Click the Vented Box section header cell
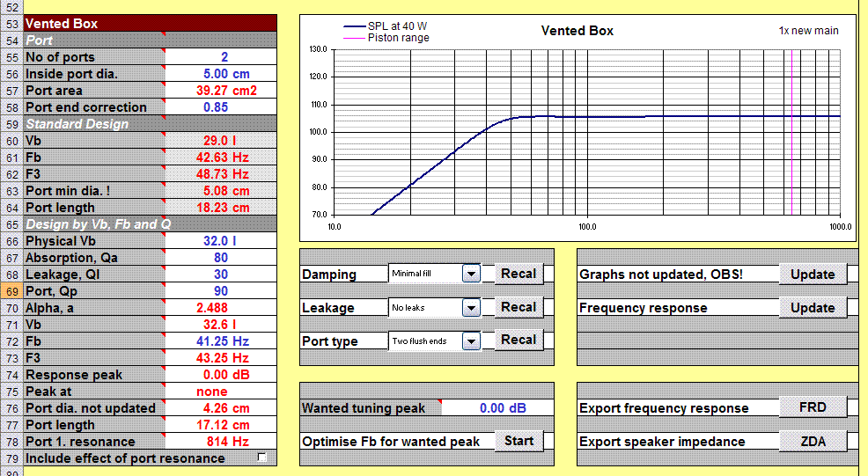 click(x=150, y=24)
